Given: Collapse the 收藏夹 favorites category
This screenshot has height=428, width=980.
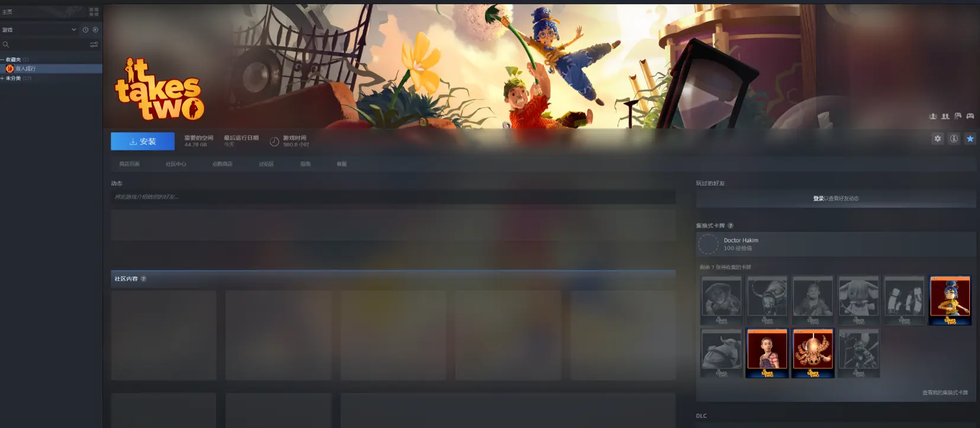Looking at the screenshot, I should (2, 60).
